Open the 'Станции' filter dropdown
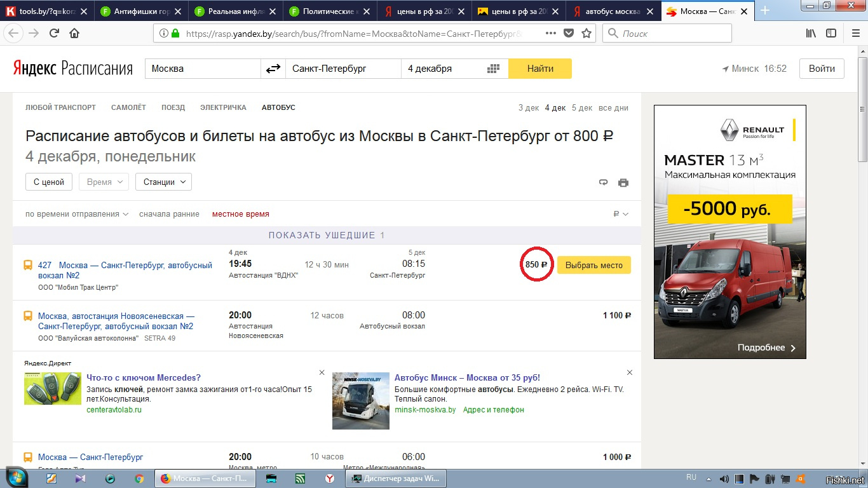Image resolution: width=868 pixels, height=488 pixels. pos(163,182)
